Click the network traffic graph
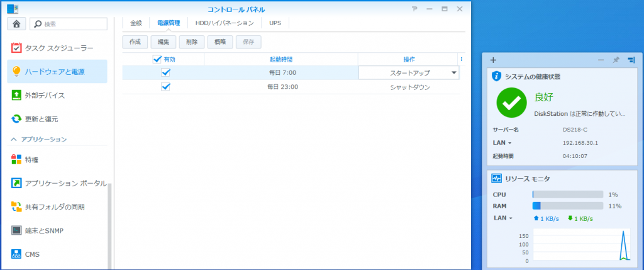 pos(581,245)
